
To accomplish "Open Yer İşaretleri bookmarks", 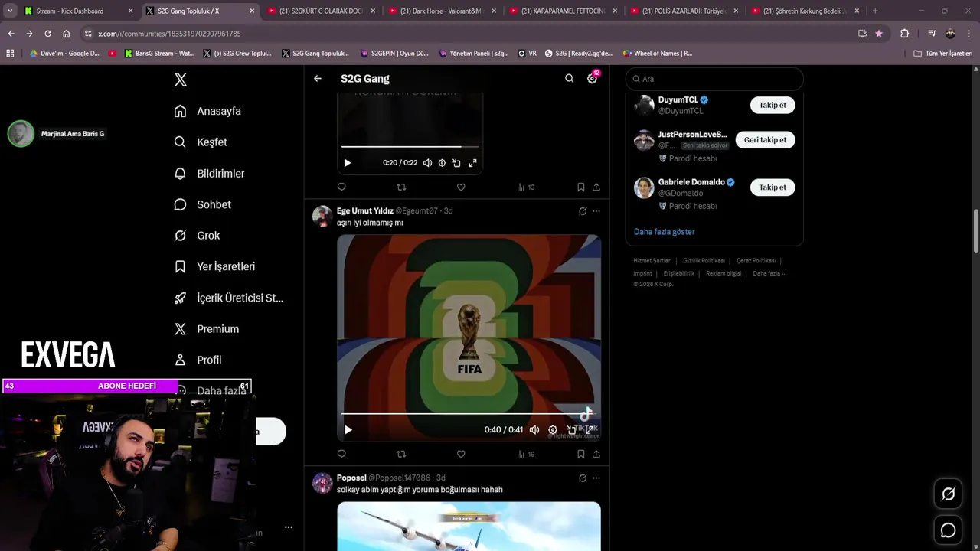I will click(214, 266).
